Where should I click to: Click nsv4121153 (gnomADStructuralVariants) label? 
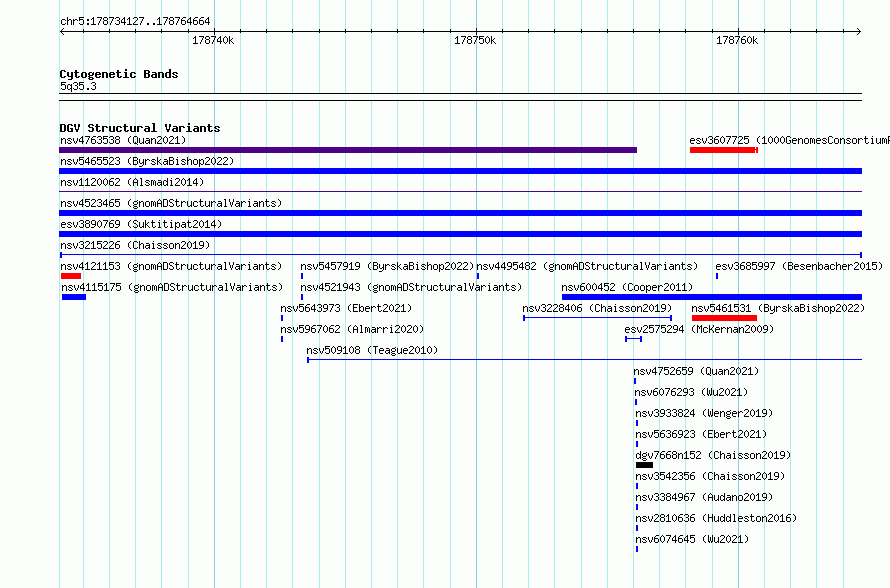pyautogui.click(x=171, y=266)
